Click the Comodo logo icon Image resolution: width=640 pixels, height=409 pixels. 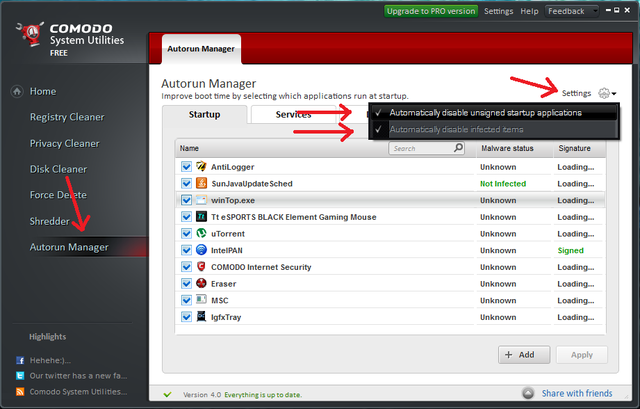point(30,35)
